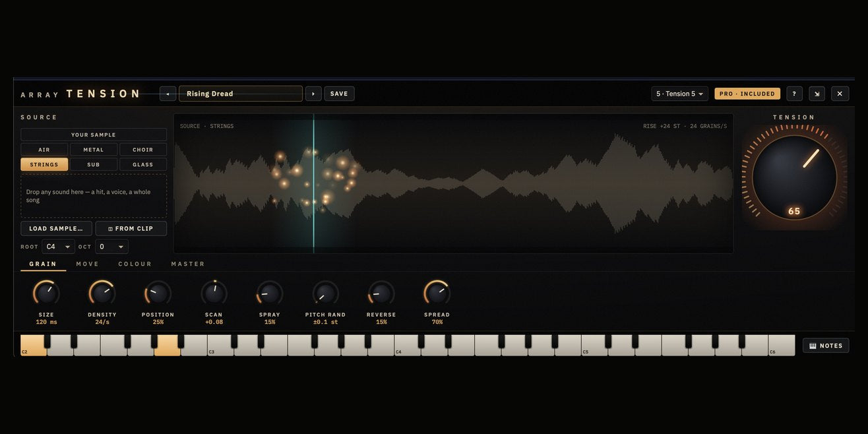Click the Save preset button

pyautogui.click(x=339, y=94)
